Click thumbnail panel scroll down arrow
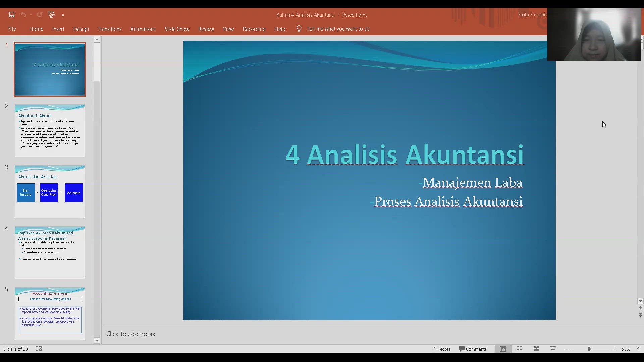The image size is (644, 362). [x=97, y=340]
